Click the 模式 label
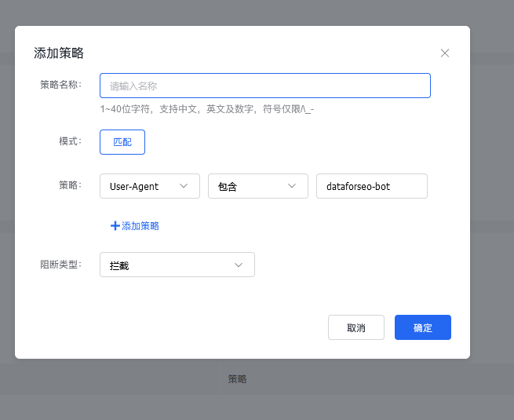Screen dimensions: 514x420 (x=70, y=141)
